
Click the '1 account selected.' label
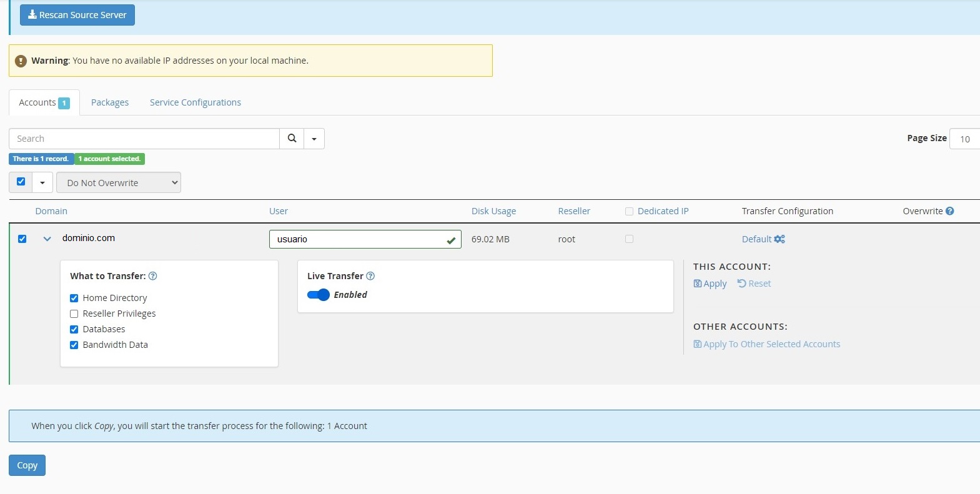coord(109,159)
